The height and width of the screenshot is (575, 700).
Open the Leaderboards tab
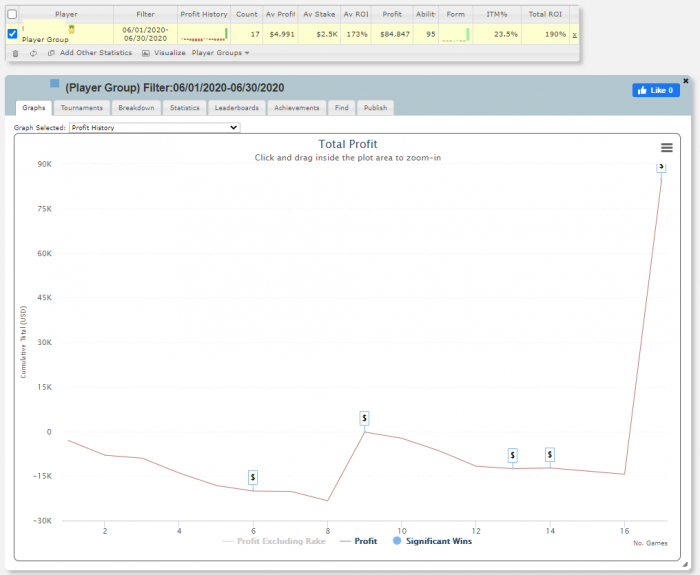(x=237, y=107)
